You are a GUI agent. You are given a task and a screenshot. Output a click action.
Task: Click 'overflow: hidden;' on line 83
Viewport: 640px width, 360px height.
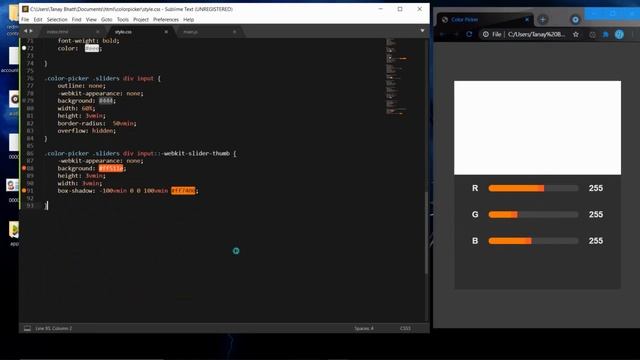[x=87, y=131]
